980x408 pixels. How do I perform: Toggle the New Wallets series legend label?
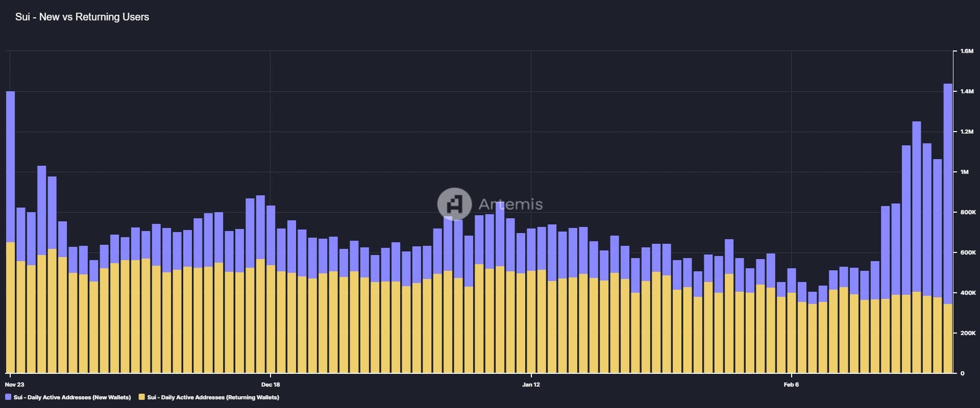click(72, 397)
